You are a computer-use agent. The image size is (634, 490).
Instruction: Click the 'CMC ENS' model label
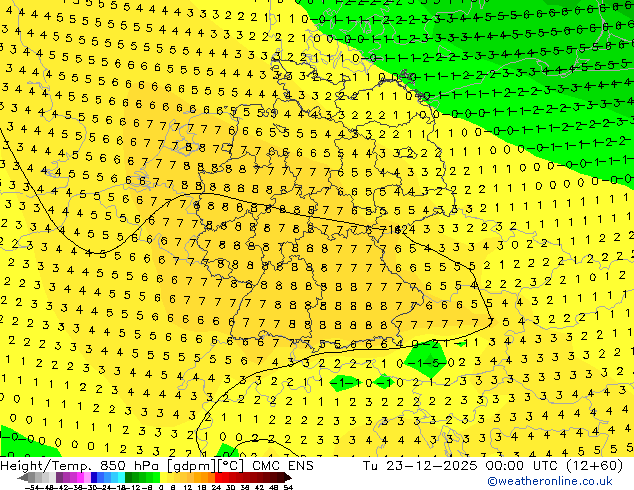pos(283,466)
